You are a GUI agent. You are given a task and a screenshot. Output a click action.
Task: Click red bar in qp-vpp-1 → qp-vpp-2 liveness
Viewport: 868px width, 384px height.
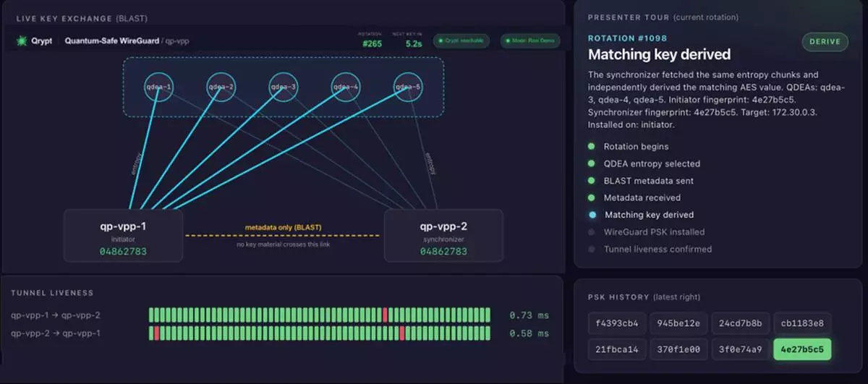point(386,315)
